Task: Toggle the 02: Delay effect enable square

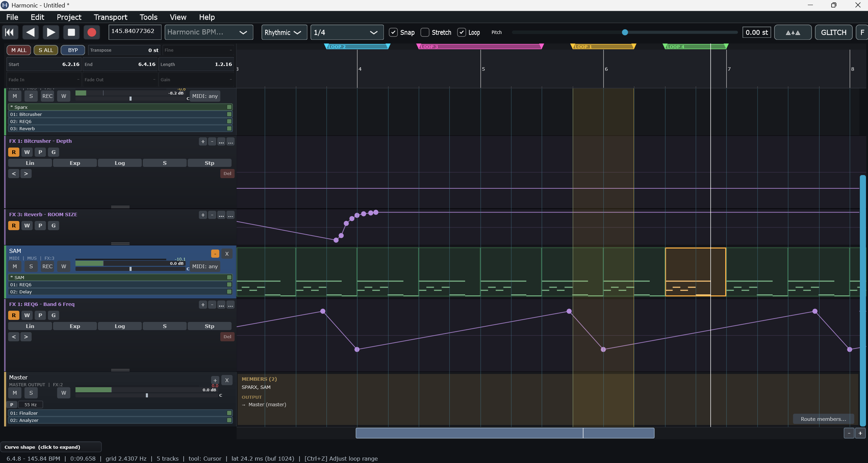Action: [229, 292]
